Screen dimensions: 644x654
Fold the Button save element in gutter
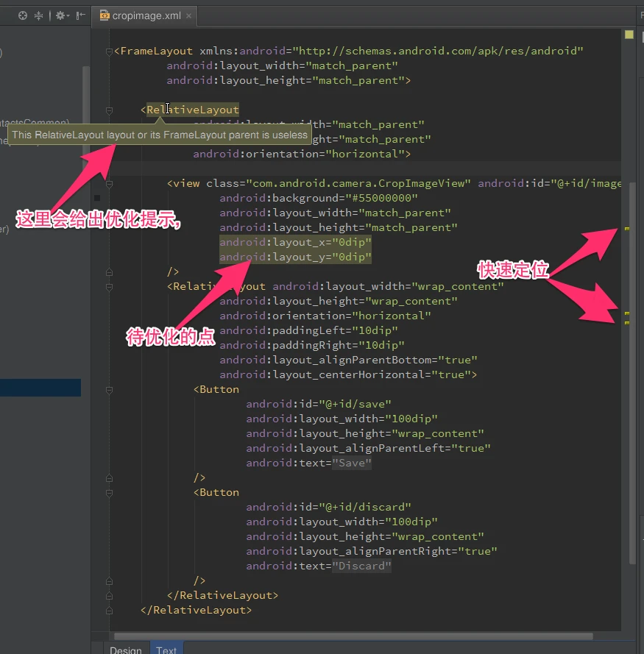tap(109, 390)
